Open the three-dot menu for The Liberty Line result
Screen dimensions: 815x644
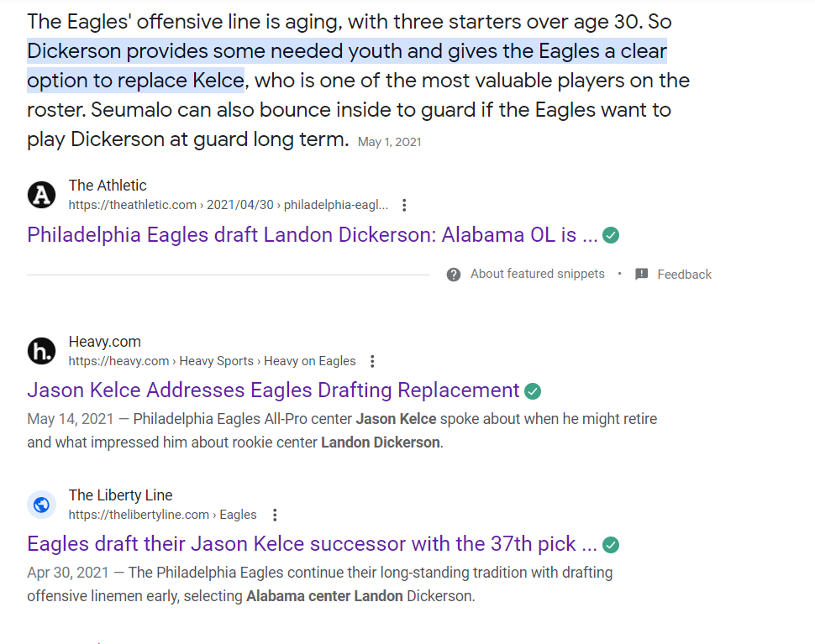pos(274,515)
